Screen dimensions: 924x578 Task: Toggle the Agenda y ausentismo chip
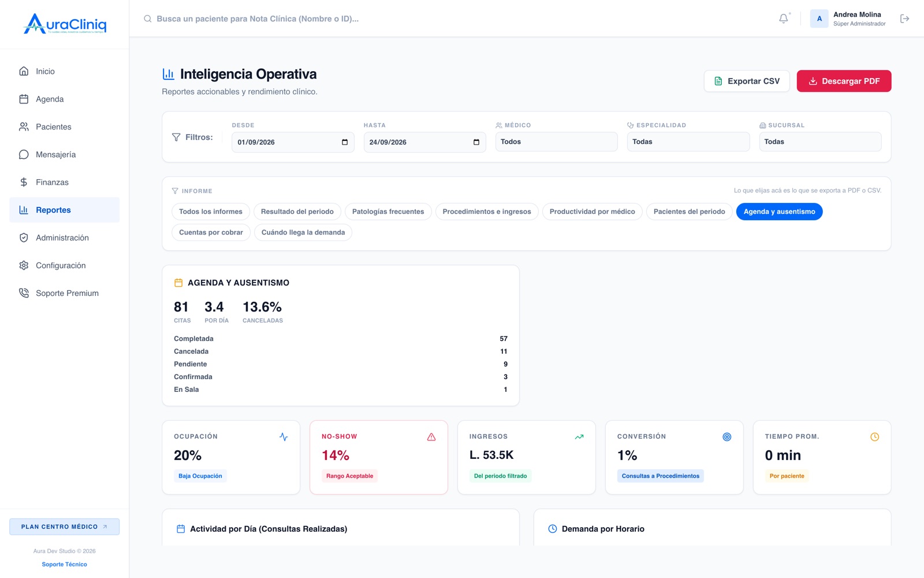(x=780, y=212)
